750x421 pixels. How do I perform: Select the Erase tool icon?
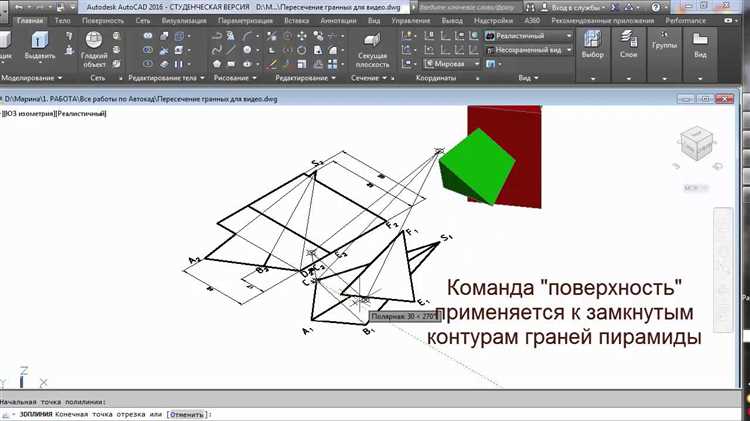click(272, 64)
